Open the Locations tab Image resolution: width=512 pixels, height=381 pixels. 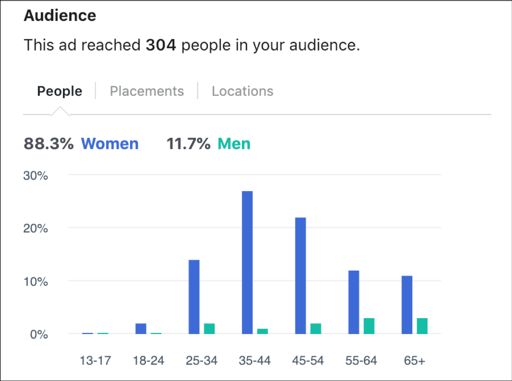242,91
